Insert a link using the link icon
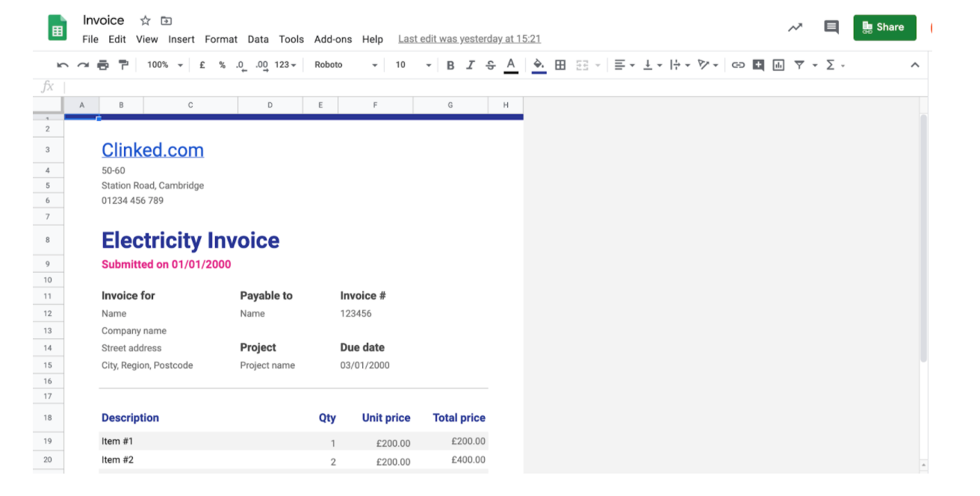This screenshot has height=496, width=980. (x=738, y=65)
